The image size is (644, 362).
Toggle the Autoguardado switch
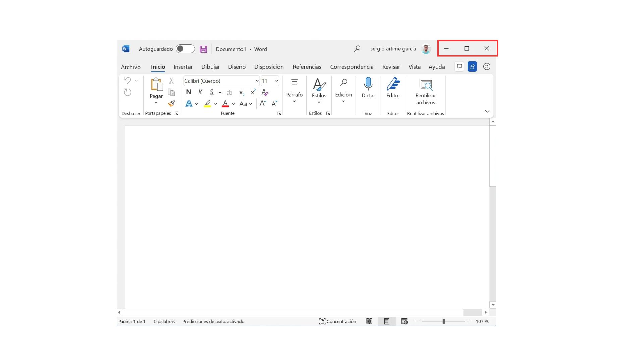[185, 49]
